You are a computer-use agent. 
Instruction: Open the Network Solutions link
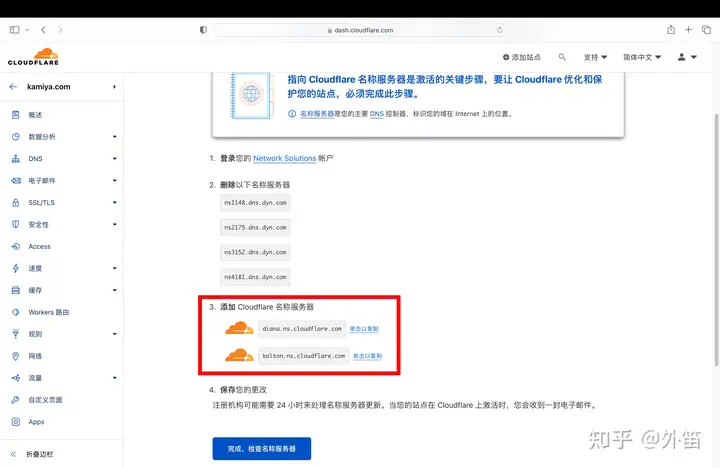tap(285, 158)
